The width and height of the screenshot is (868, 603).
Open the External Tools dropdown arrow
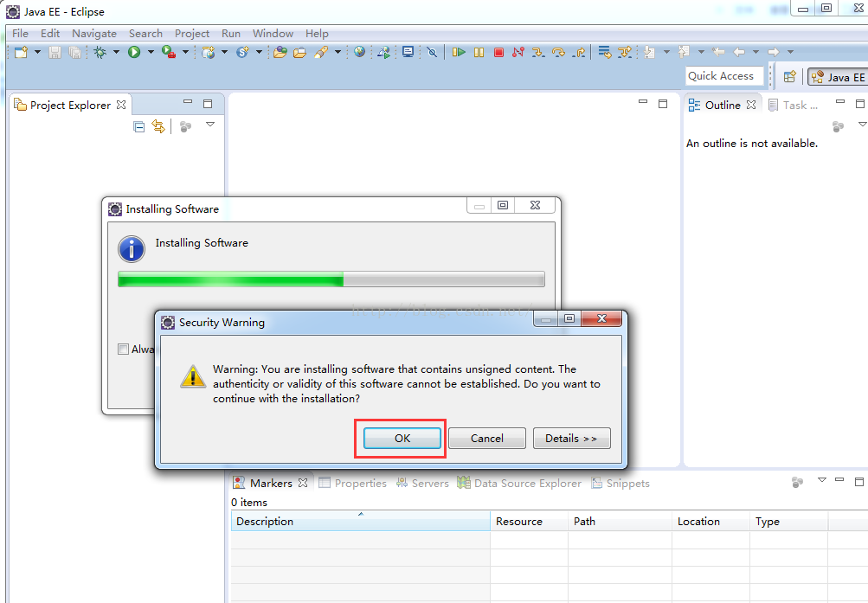185,52
